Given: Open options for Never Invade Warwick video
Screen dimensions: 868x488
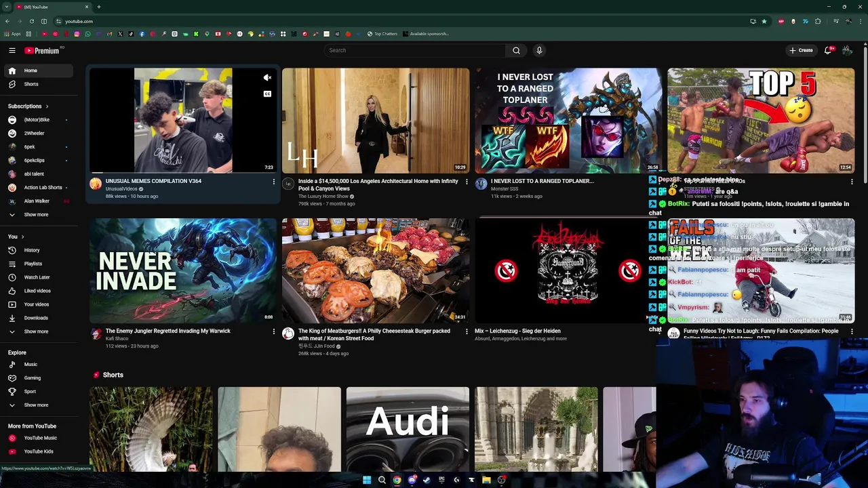Looking at the screenshot, I should coord(274,331).
